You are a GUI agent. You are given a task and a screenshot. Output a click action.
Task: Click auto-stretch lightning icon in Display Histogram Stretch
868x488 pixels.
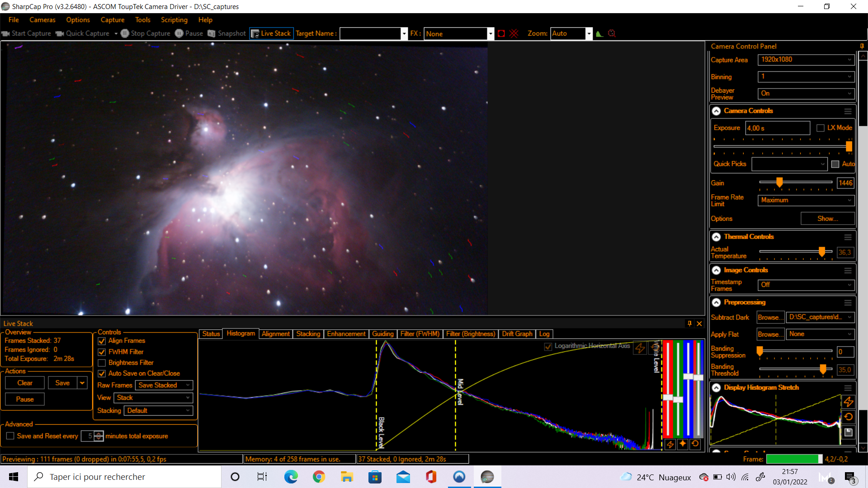point(848,402)
